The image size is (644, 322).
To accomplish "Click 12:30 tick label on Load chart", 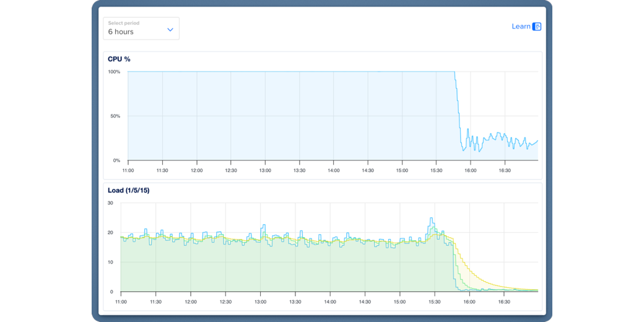I will coord(225,302).
